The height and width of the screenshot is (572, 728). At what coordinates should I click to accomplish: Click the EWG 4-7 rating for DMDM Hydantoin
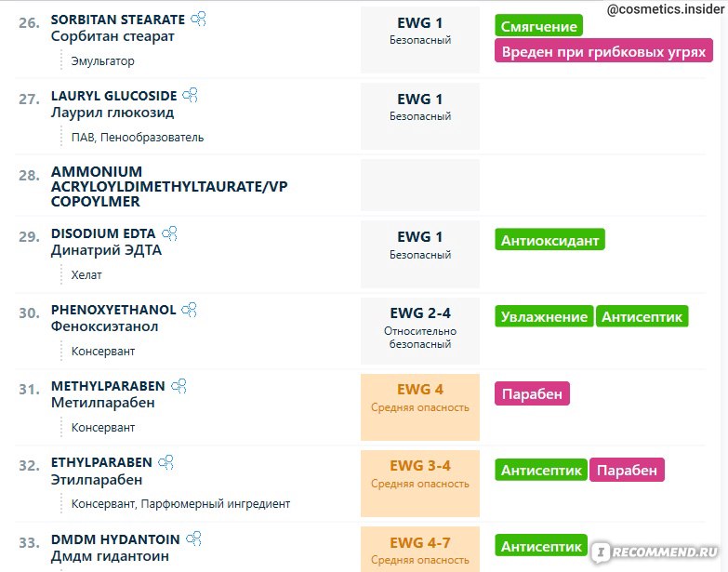pos(420,550)
